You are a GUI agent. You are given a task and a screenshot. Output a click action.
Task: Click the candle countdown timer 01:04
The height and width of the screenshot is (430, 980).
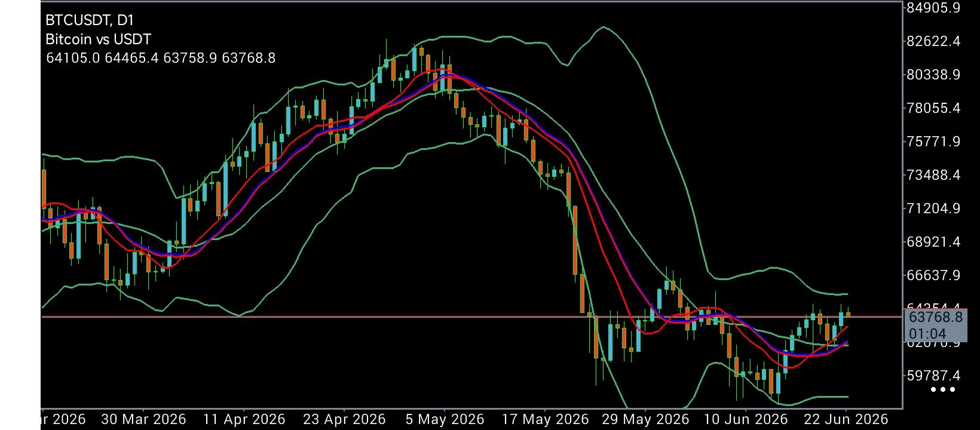pyautogui.click(x=927, y=334)
